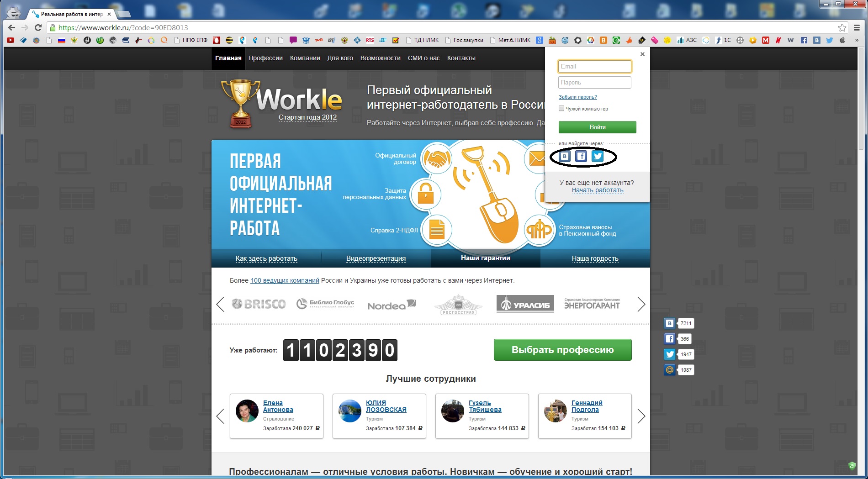Click the УРАЛСИБ company logo
Image resolution: width=868 pixels, height=479 pixels.
click(525, 304)
